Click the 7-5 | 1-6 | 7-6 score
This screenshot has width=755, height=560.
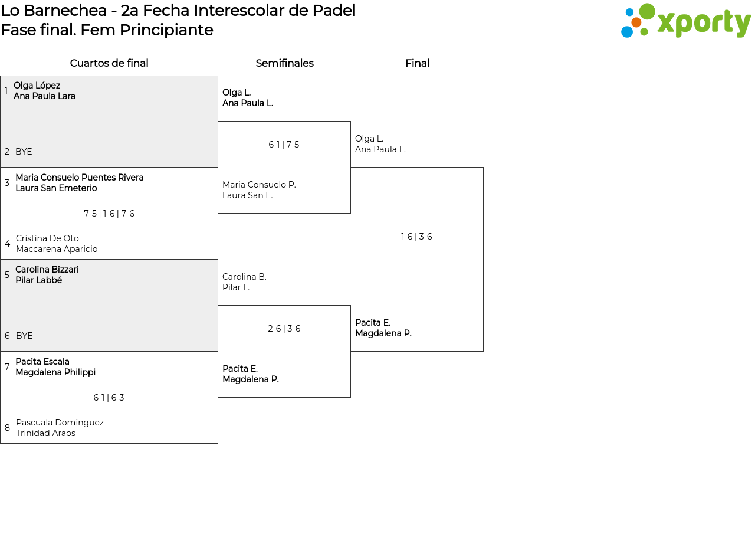109,214
